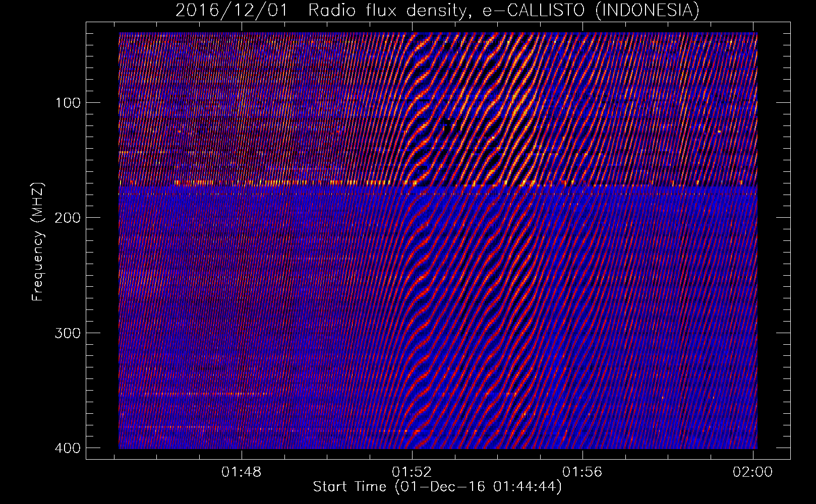Click the 01:48 time tick label
The image size is (816, 504).
click(242, 472)
